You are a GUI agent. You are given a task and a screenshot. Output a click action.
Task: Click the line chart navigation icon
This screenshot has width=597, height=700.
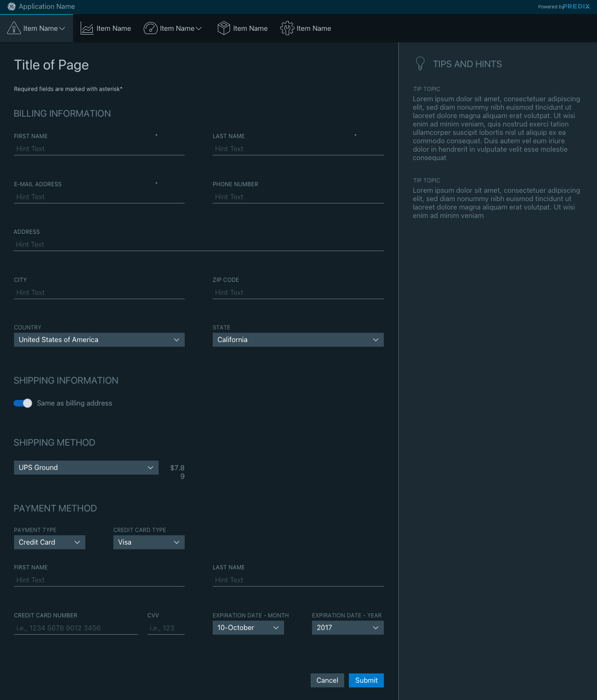coord(87,28)
